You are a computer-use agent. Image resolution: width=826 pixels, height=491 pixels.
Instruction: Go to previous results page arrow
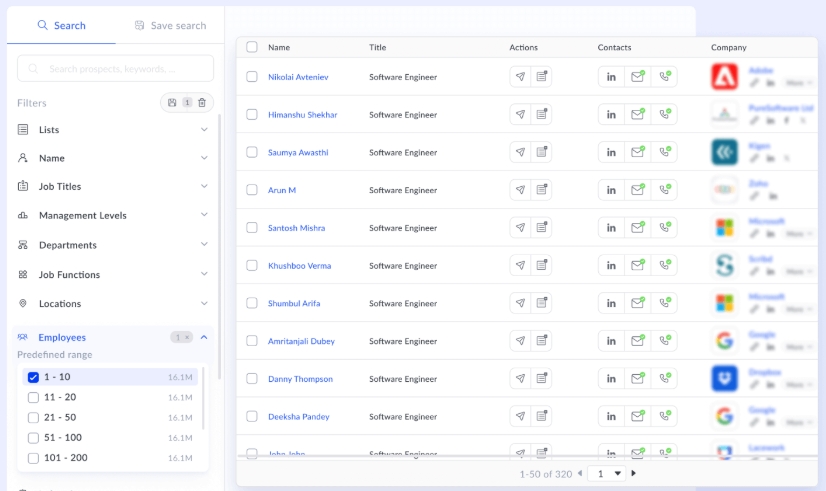click(x=580, y=473)
